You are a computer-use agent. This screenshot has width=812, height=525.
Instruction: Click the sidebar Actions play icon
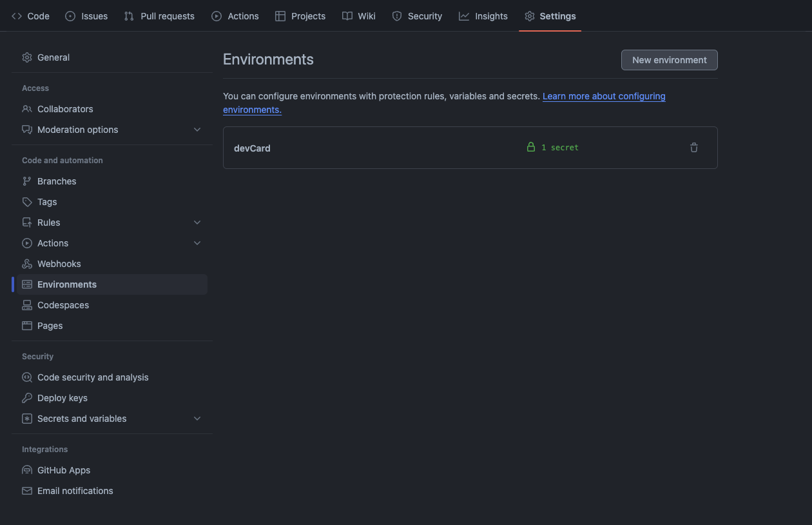click(27, 243)
